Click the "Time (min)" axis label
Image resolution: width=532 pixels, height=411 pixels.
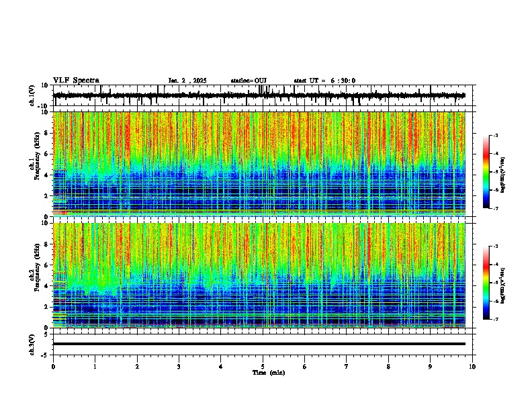tap(269, 373)
